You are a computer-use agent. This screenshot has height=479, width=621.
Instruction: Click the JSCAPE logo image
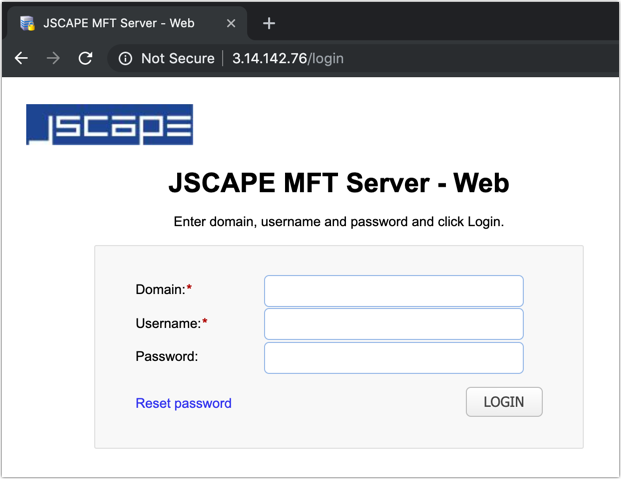(x=110, y=124)
